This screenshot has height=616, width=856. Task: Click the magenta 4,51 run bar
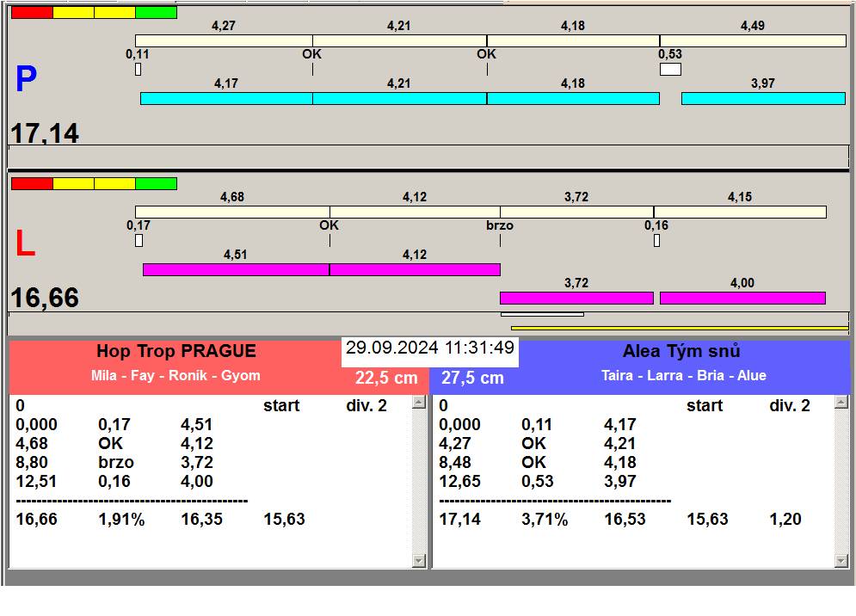coord(235,270)
